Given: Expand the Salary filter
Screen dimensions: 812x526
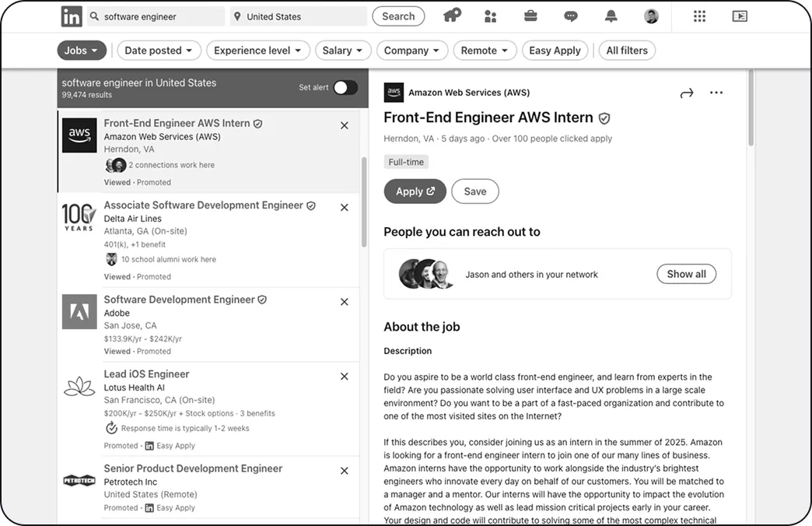Looking at the screenshot, I should click(x=343, y=51).
